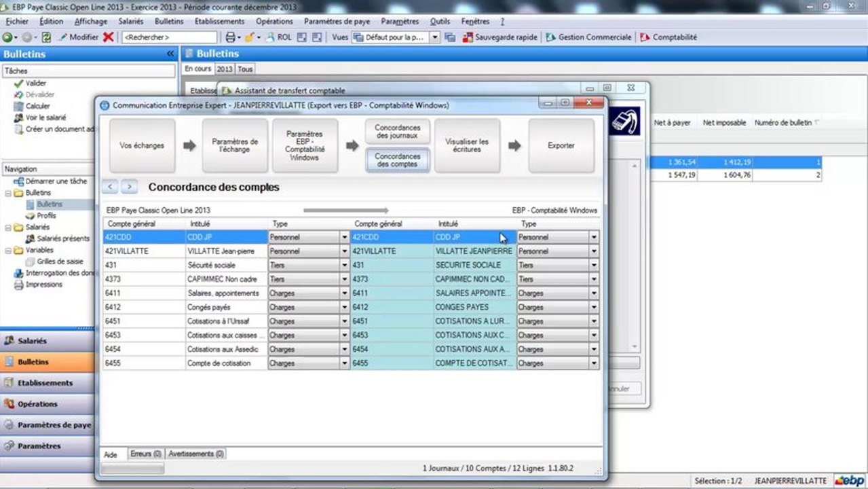This screenshot has width=868, height=489.
Task: Collapse the Bulletins folder in Navigation
Action: point(7,193)
